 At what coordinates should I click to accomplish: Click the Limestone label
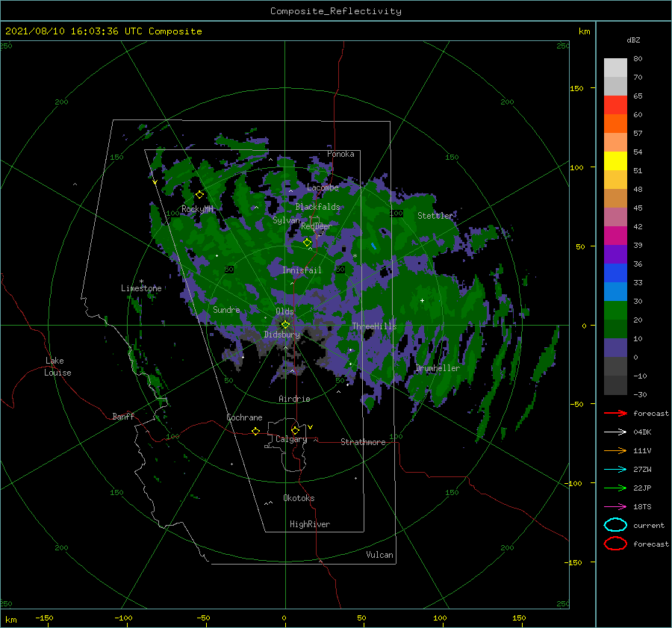click(x=141, y=288)
